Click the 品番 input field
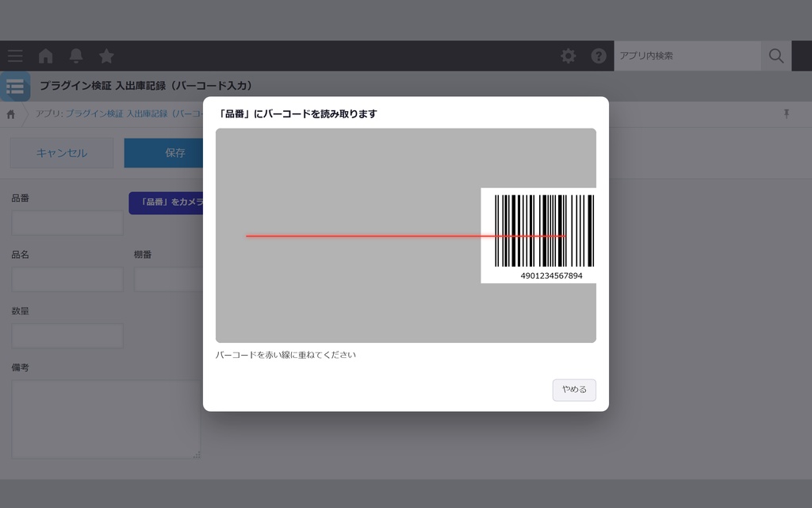This screenshot has width=812, height=508. 67,223
